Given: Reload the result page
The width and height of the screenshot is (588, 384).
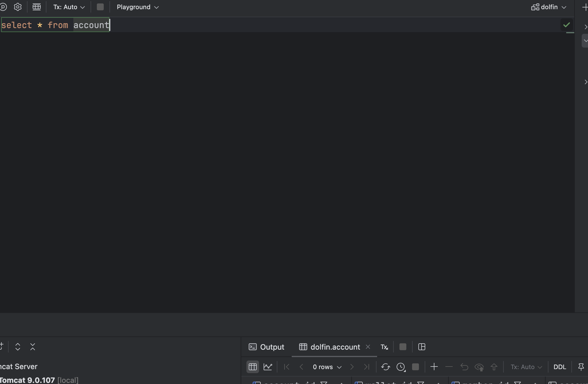Looking at the screenshot, I should point(385,367).
